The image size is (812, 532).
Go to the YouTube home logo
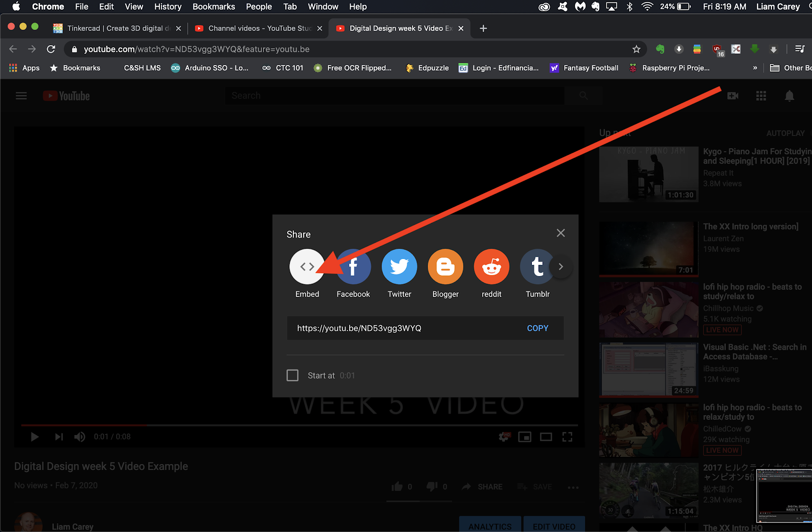pyautogui.click(x=66, y=95)
